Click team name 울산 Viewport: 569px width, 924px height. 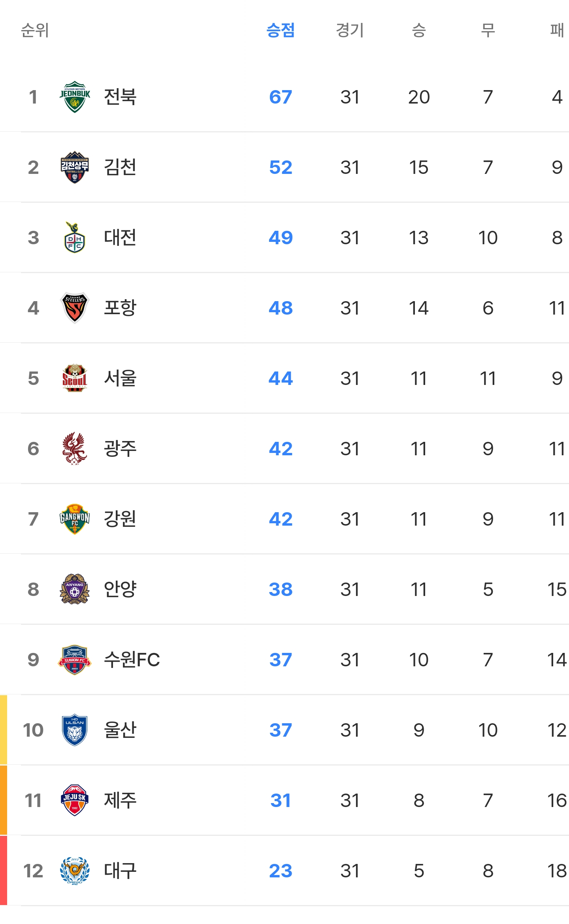120,730
